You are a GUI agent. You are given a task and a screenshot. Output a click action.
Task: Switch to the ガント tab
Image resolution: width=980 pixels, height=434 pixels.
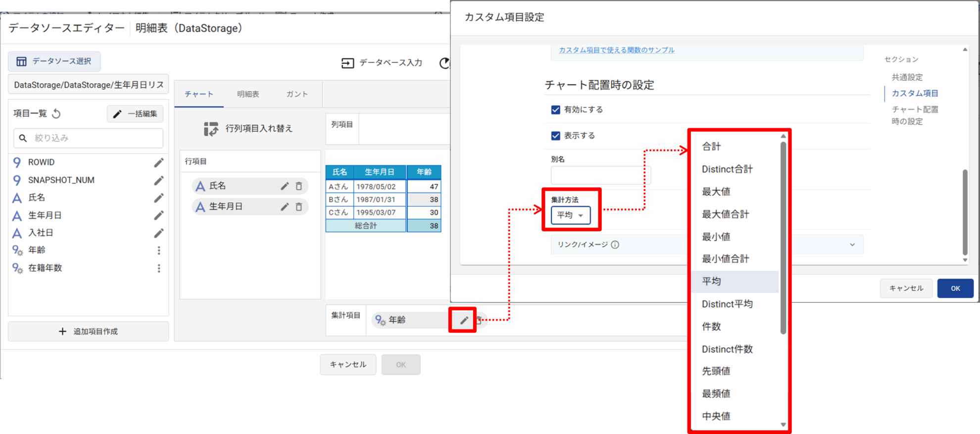(x=297, y=94)
